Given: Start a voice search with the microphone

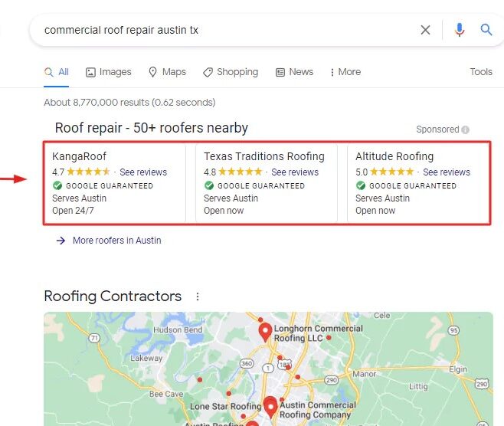Looking at the screenshot, I should 460,30.
